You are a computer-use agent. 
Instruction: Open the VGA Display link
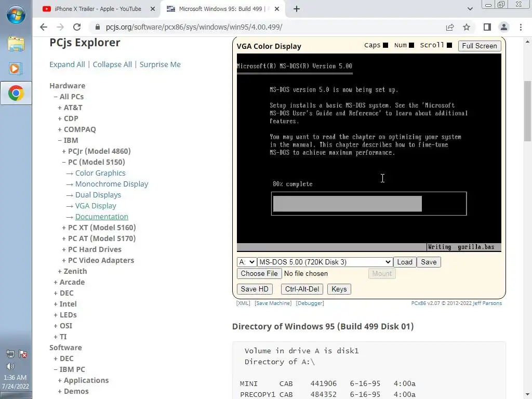(x=96, y=206)
